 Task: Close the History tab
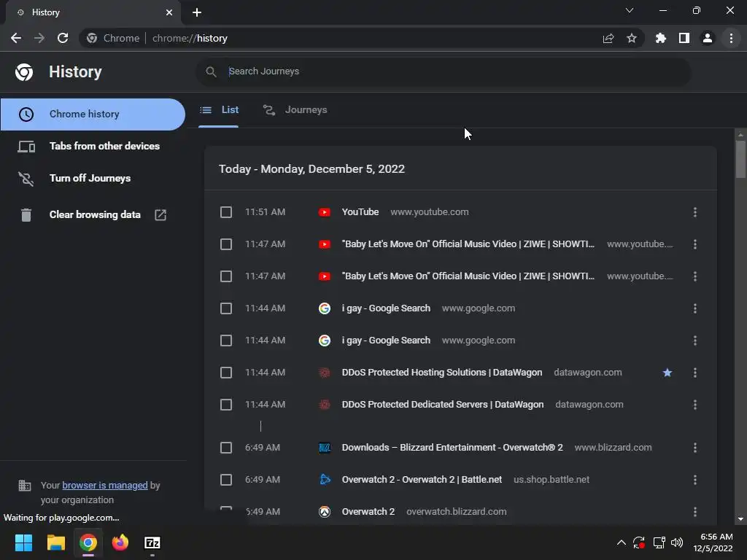169,12
